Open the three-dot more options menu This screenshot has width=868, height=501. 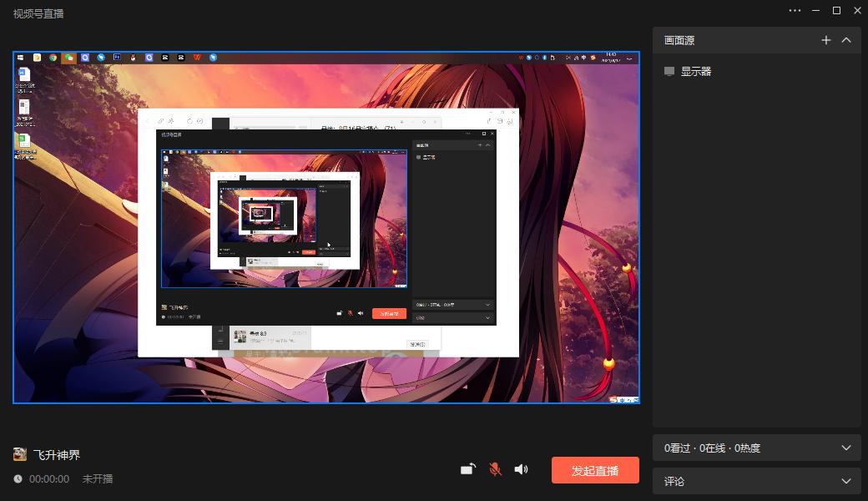tap(795, 11)
